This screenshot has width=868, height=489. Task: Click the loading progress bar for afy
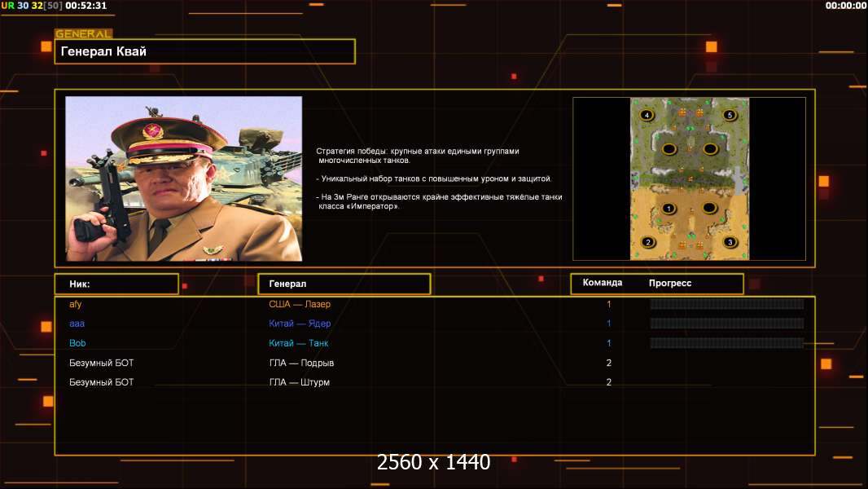click(727, 304)
